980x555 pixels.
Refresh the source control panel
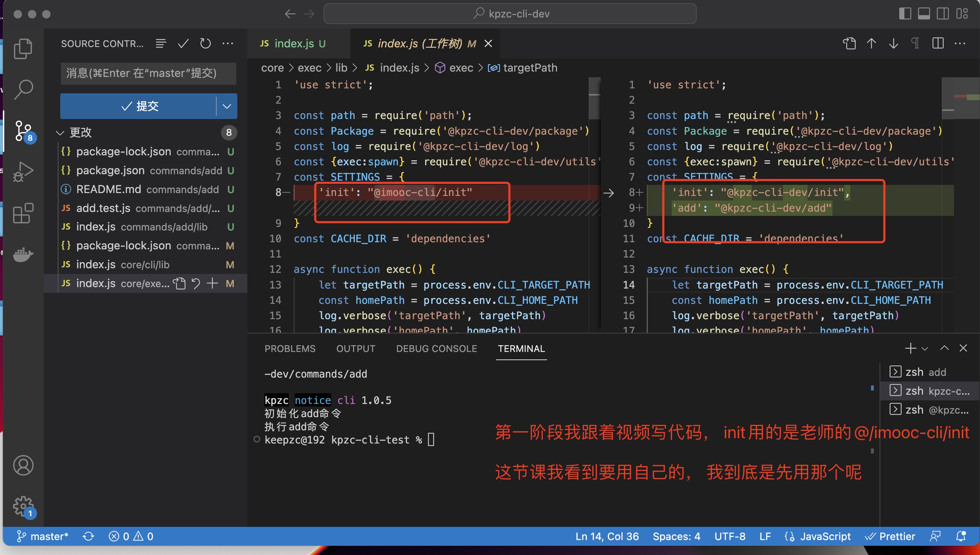click(206, 43)
